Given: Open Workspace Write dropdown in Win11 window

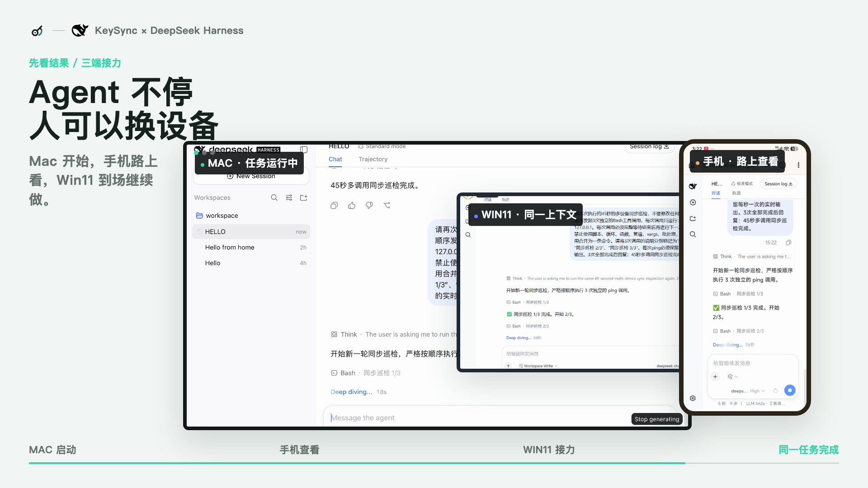Looking at the screenshot, I should tap(538, 366).
